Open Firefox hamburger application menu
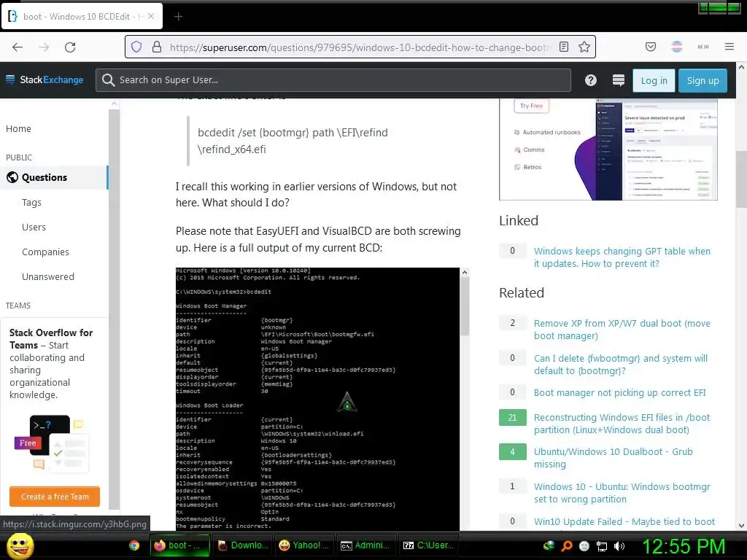This screenshot has width=747, height=560. coord(729,47)
